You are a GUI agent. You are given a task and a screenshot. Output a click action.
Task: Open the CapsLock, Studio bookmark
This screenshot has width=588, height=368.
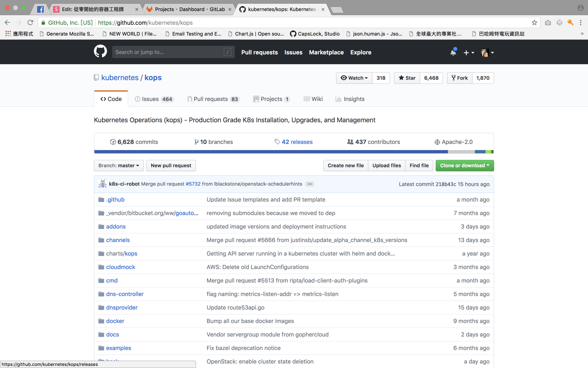315,34
